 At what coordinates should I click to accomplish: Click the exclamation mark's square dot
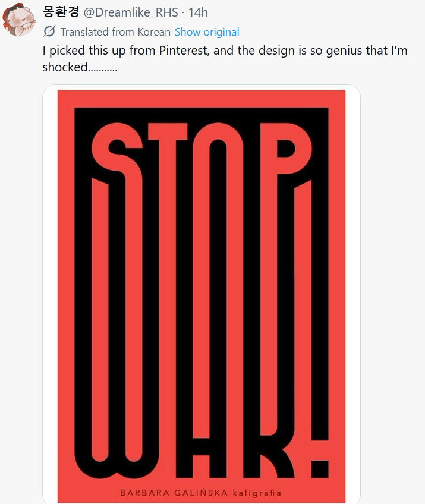319,468
